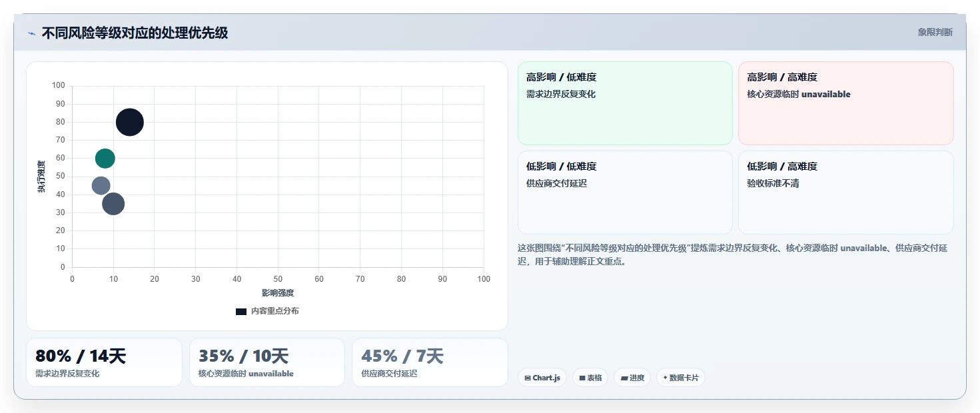Screen dimensions: 980x413
Task: Click the 数据卡片 tag chip
Action: pyautogui.click(x=681, y=378)
